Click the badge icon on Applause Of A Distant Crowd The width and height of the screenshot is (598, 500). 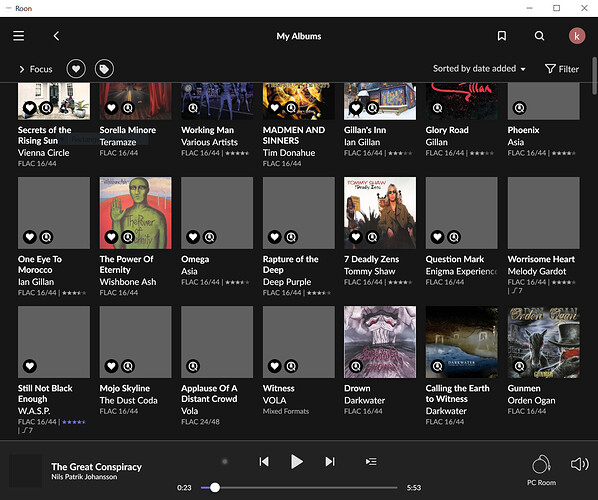[193, 366]
